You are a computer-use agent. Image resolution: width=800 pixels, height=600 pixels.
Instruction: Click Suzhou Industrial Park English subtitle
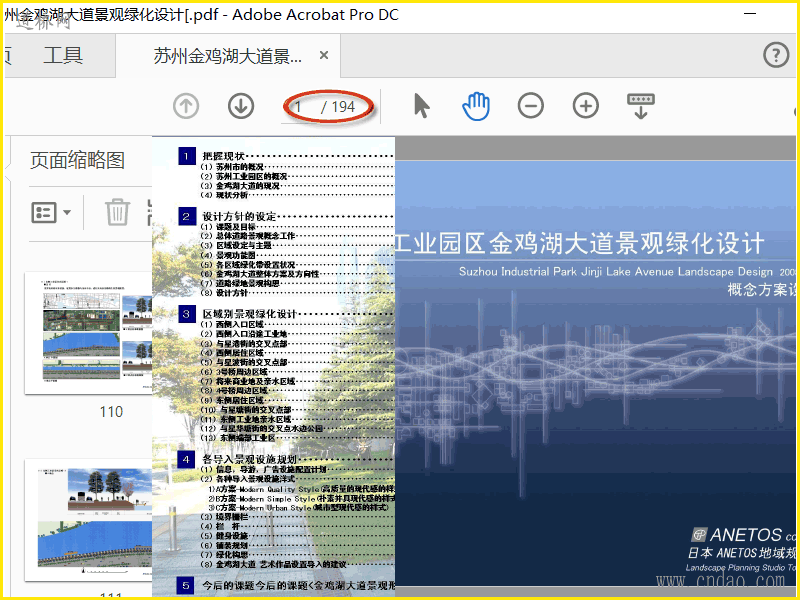[616, 271]
